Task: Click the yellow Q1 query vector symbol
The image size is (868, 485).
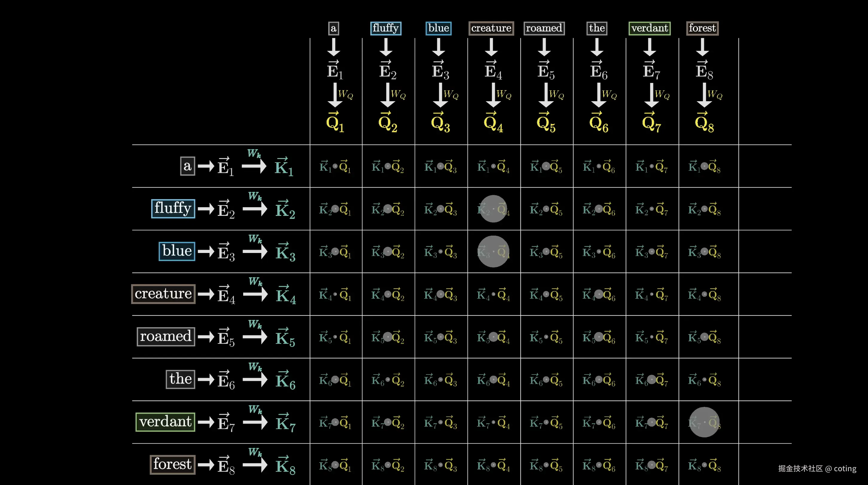Action: pyautogui.click(x=335, y=123)
